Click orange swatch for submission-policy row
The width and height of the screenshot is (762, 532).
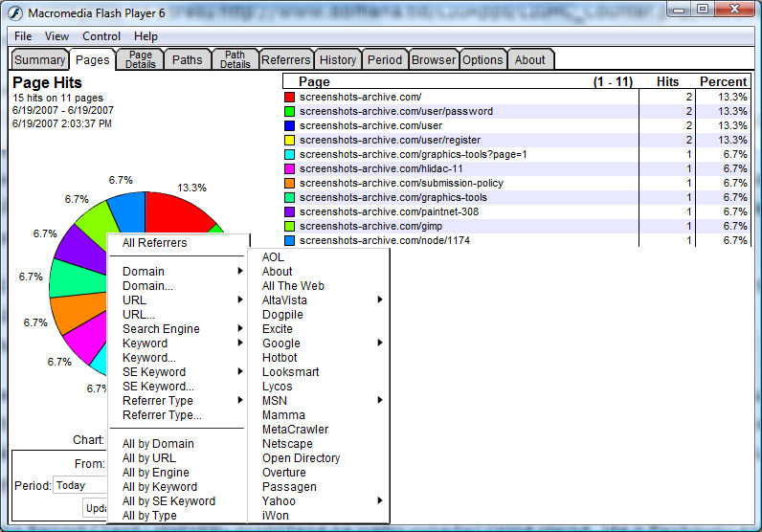pos(290,183)
